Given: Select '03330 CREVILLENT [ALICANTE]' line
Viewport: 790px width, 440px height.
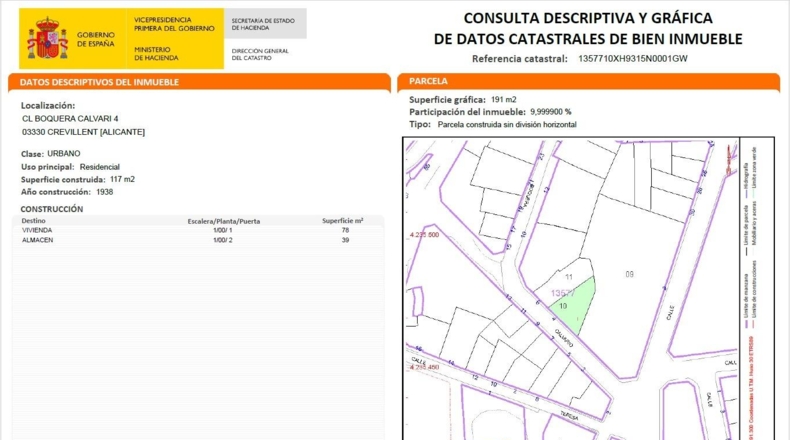Looking at the screenshot, I should click(83, 132).
